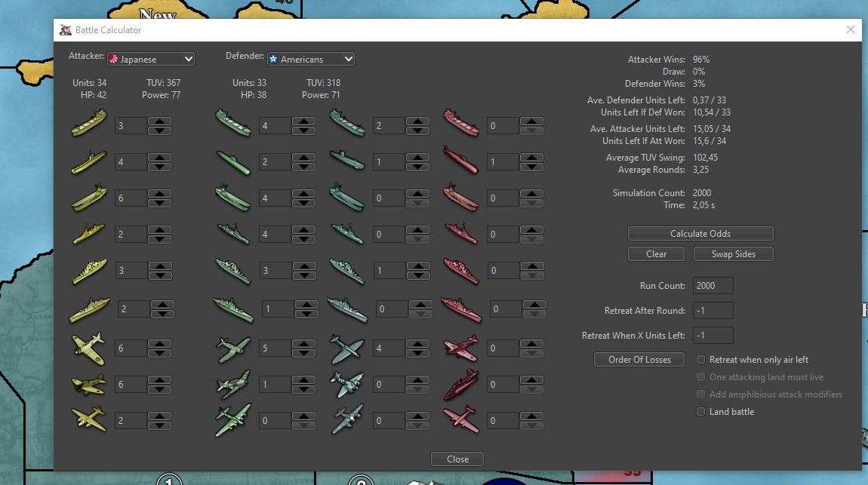Click the yellow Japanese submarine unit icon
Image resolution: width=868 pixels, height=485 pixels.
[89, 161]
